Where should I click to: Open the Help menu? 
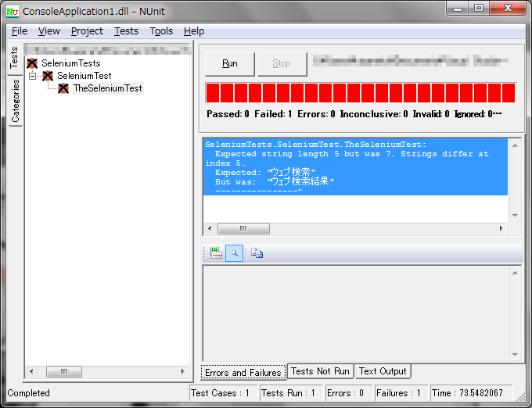coord(194,31)
